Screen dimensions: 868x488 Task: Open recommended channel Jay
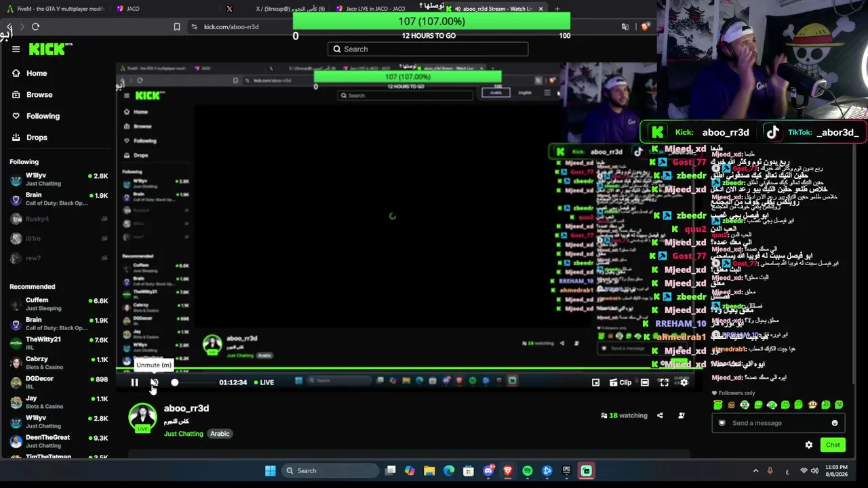point(59,402)
